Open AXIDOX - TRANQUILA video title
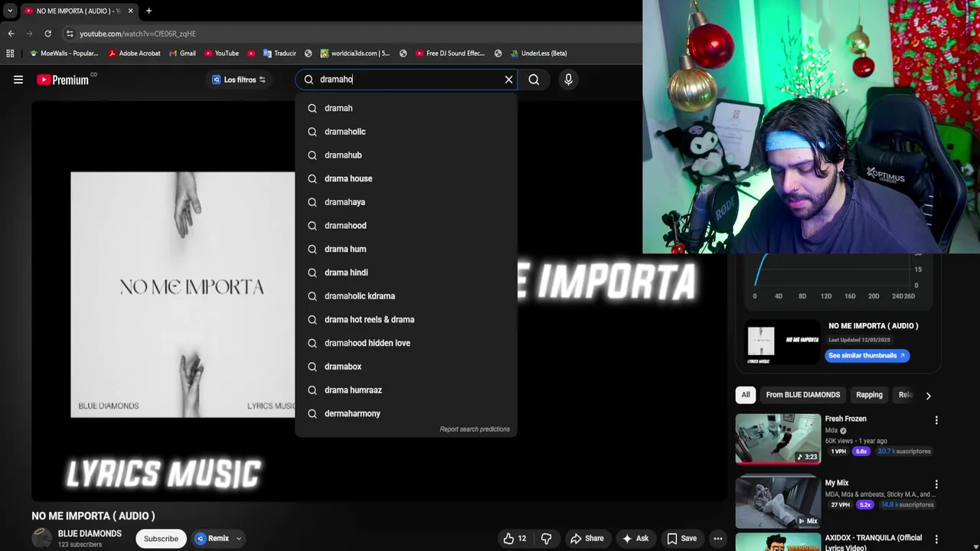Screen dimensions: 980x551 click(x=873, y=543)
